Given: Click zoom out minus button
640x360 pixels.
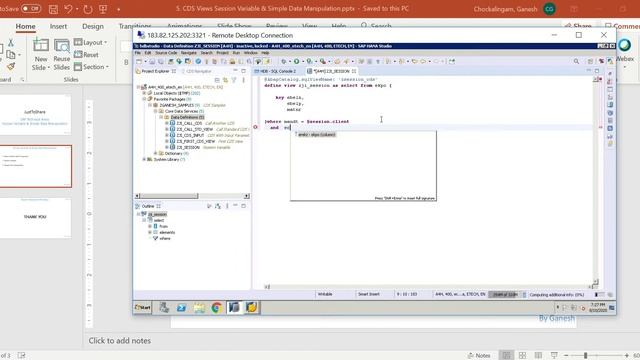Looking at the screenshot, I should (x=566, y=356).
